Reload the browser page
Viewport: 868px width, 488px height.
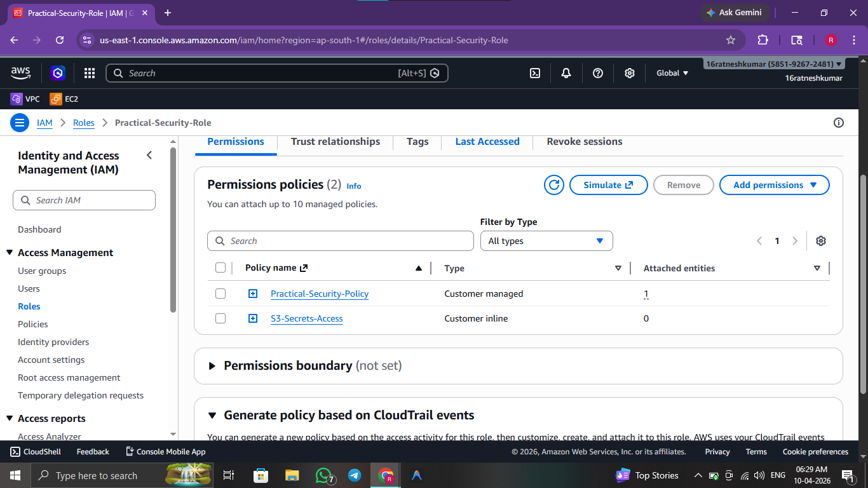60,40
